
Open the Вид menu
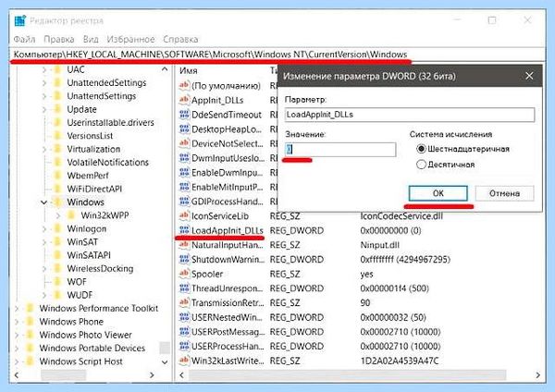(91, 39)
